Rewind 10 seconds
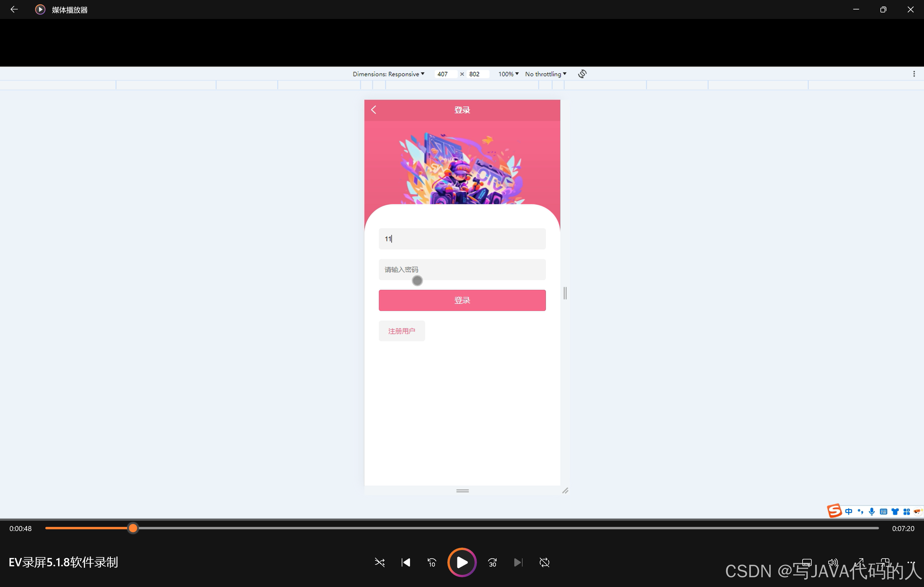Image resolution: width=924 pixels, height=587 pixels. (432, 562)
